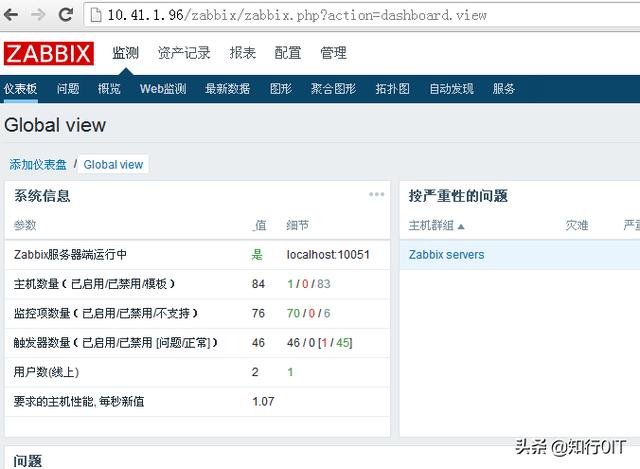The width and height of the screenshot is (640, 469).
Task: Click the page icon in the address bar
Action: click(96, 15)
